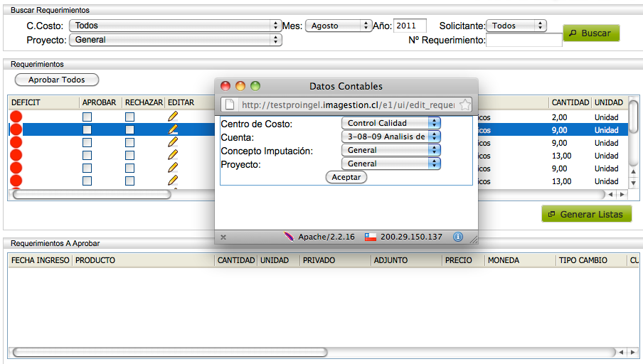Click the DEFICIT column header

43,102
